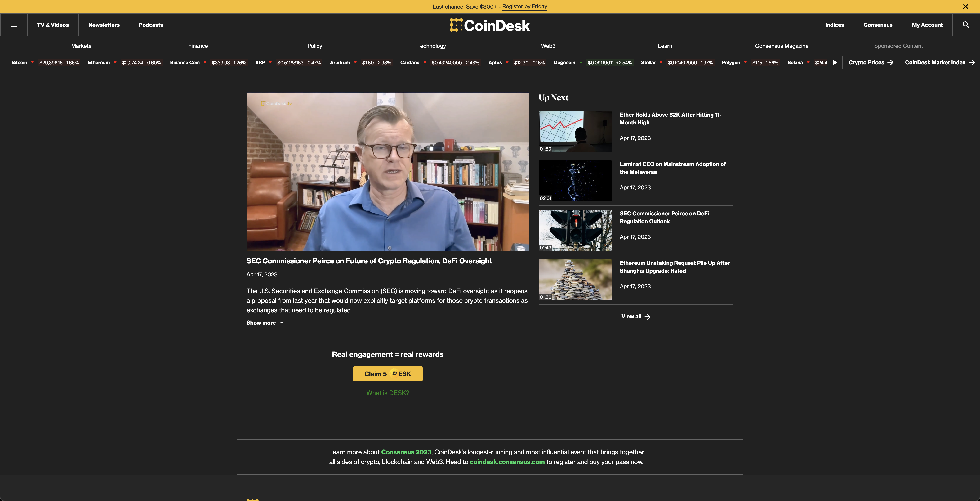Open the Ethereum price dropdown
Screen dimensions: 980x501
[115, 62]
